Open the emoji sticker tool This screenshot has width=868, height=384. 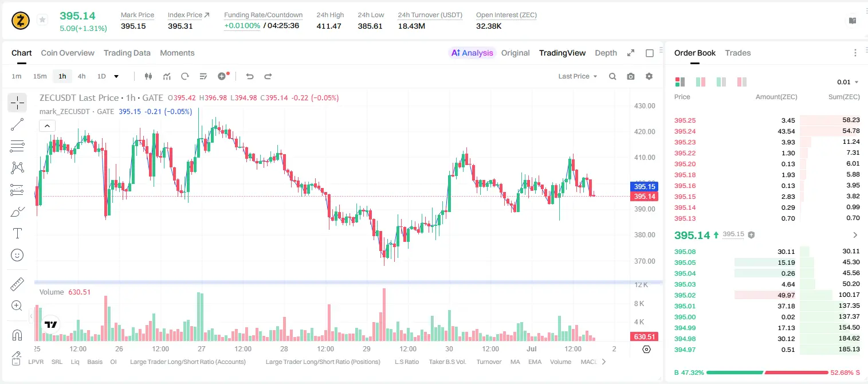pyautogui.click(x=17, y=255)
